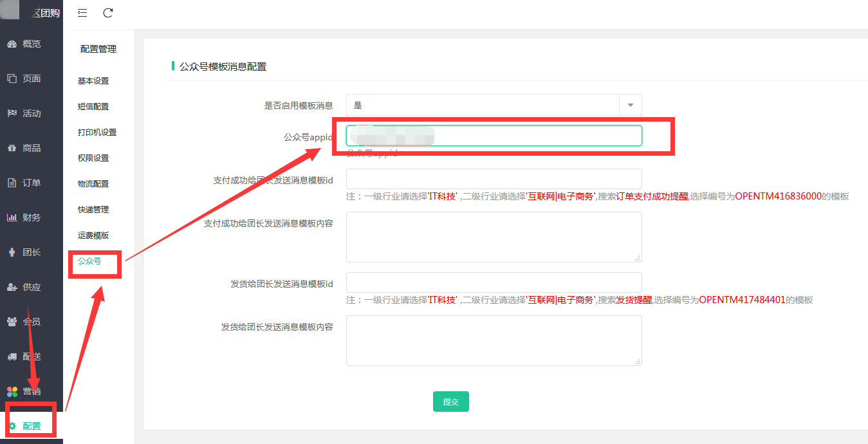Viewport: 868px width, 444px height.
Task: Select 运费模版 submenu item
Action: coord(93,236)
